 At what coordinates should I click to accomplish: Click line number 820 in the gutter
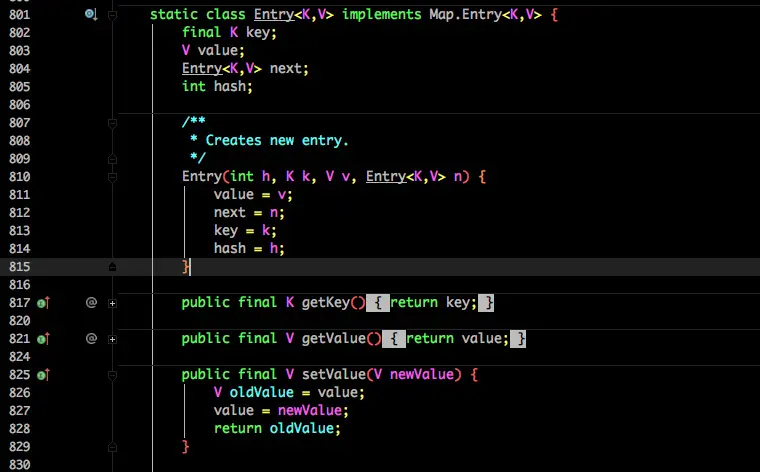tap(19, 321)
